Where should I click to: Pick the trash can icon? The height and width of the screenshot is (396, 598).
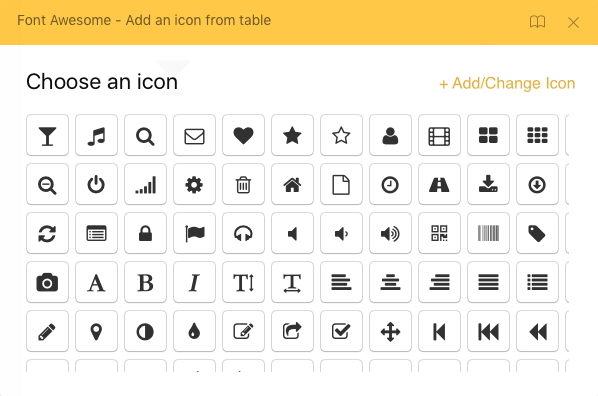243,185
